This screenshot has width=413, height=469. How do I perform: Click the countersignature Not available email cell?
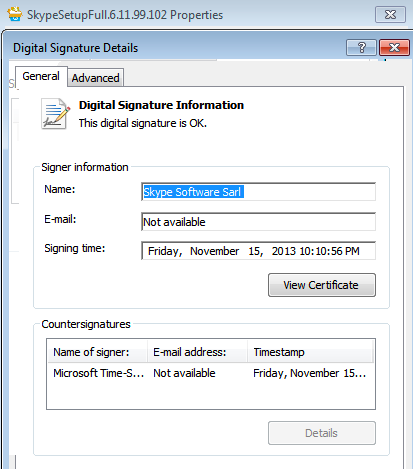click(x=184, y=373)
